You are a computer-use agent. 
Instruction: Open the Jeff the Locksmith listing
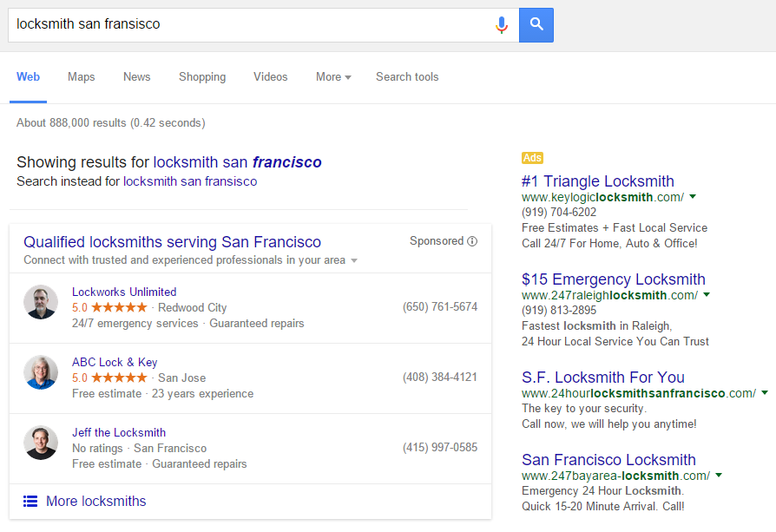[x=119, y=432]
